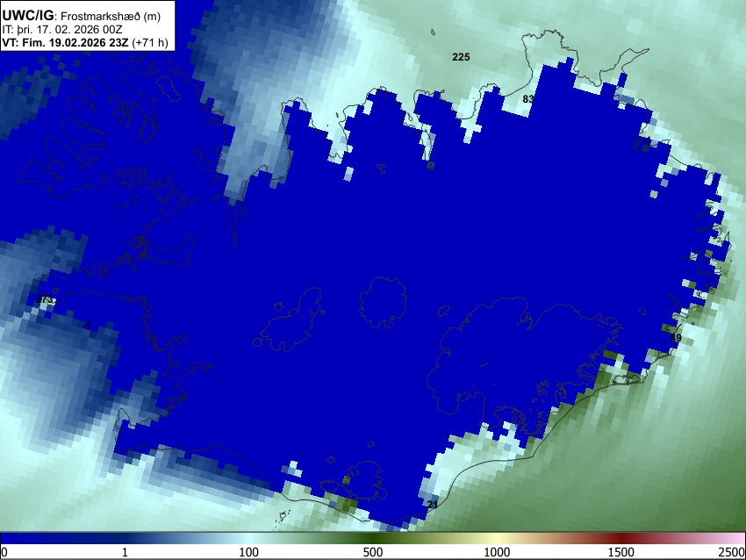Viewport: 746px width, 560px height.
Task: Click the legend tick label 1500
Action: tap(621, 552)
